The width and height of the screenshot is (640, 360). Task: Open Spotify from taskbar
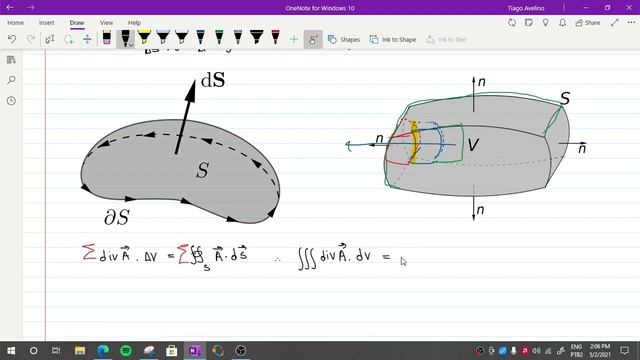[126, 351]
